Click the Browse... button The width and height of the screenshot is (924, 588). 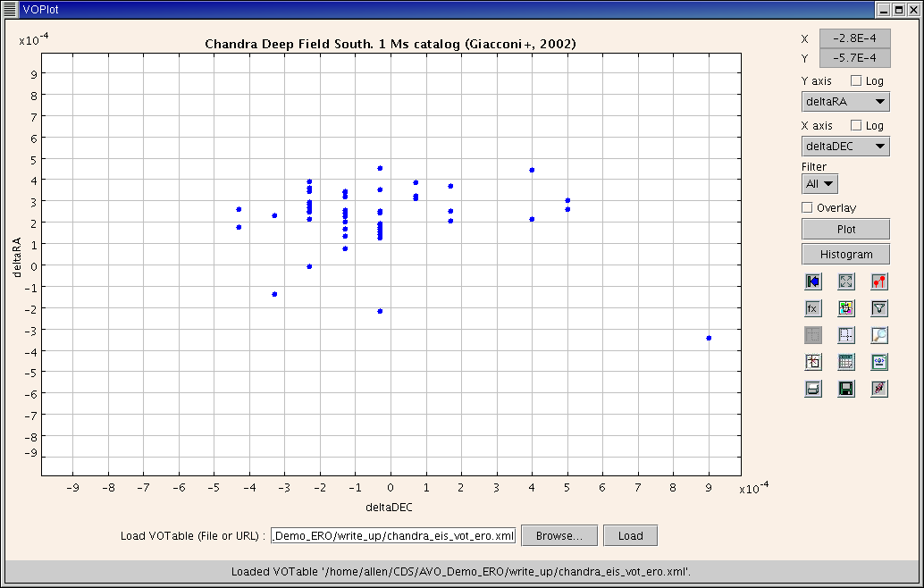559,535
